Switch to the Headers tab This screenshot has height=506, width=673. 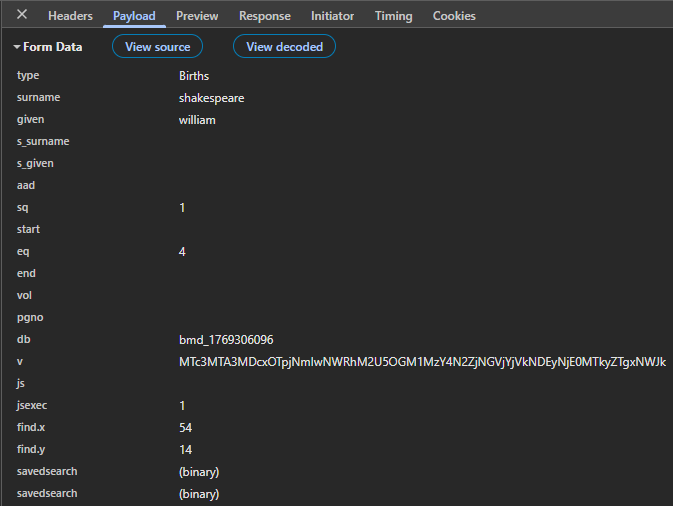(x=70, y=16)
